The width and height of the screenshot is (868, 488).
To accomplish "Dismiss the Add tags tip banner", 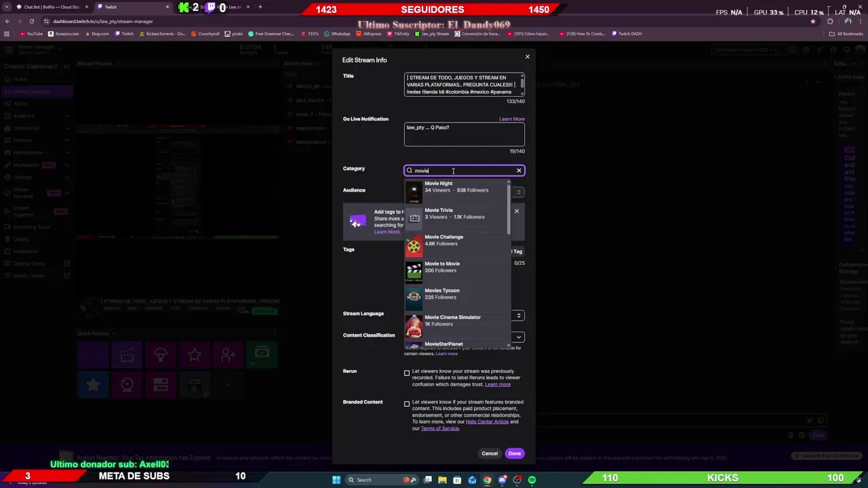I will pos(516,211).
